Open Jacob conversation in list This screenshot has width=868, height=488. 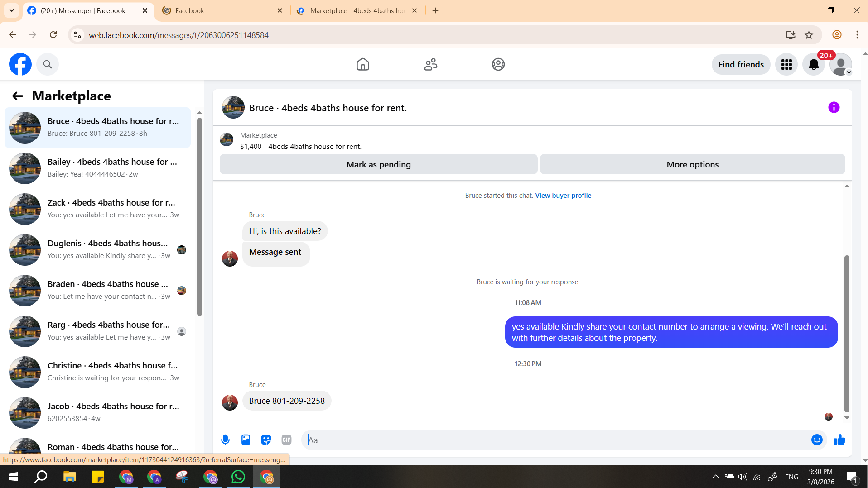(x=97, y=412)
